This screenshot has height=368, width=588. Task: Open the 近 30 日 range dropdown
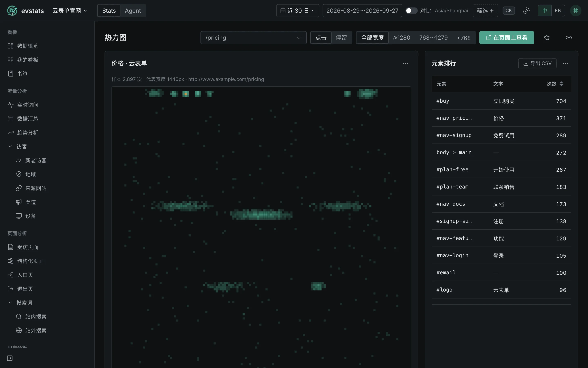pos(298,11)
